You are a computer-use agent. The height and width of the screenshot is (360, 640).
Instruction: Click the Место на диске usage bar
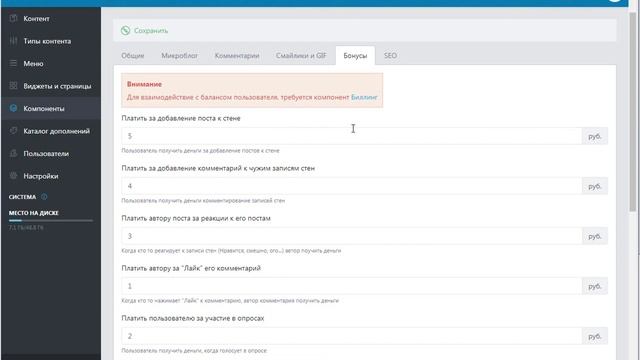[x=51, y=220]
